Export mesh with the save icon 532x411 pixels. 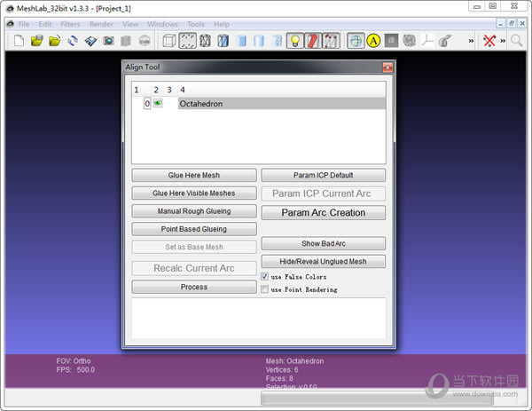point(90,41)
